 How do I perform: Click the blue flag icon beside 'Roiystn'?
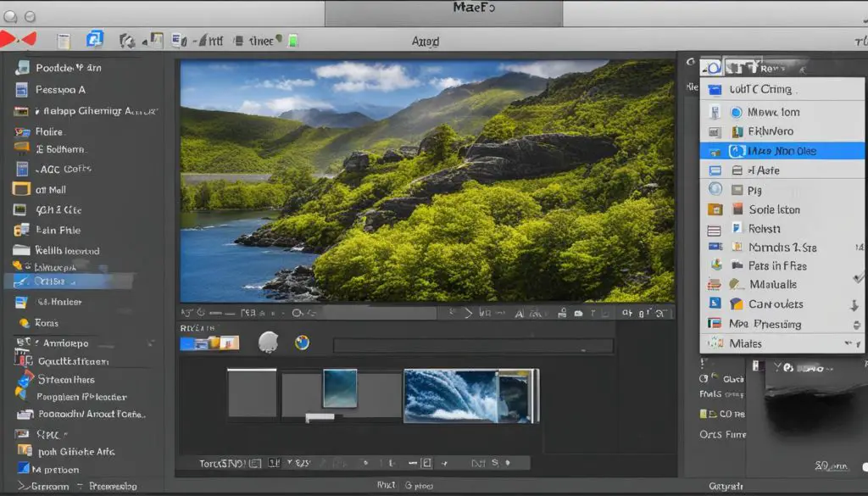point(737,228)
